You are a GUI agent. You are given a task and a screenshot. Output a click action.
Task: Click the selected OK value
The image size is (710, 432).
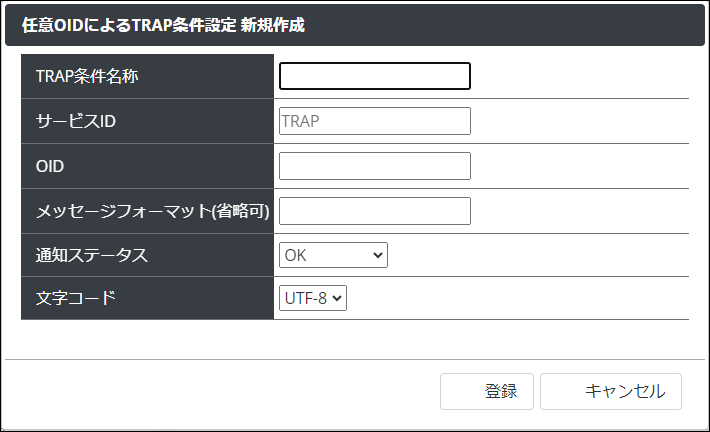click(296, 255)
